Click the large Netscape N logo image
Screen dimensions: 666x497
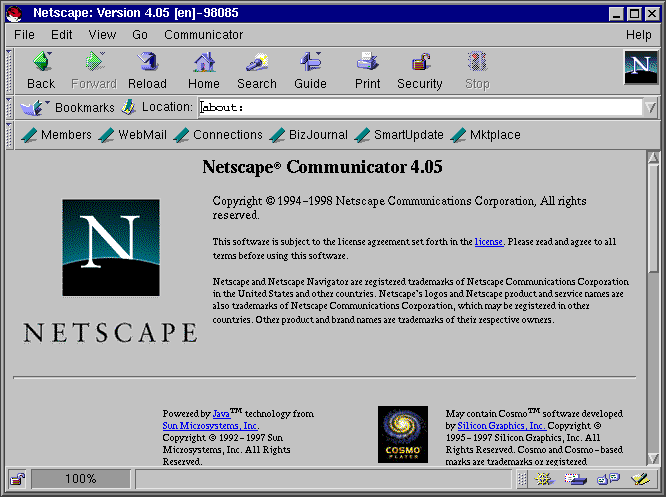(111, 248)
